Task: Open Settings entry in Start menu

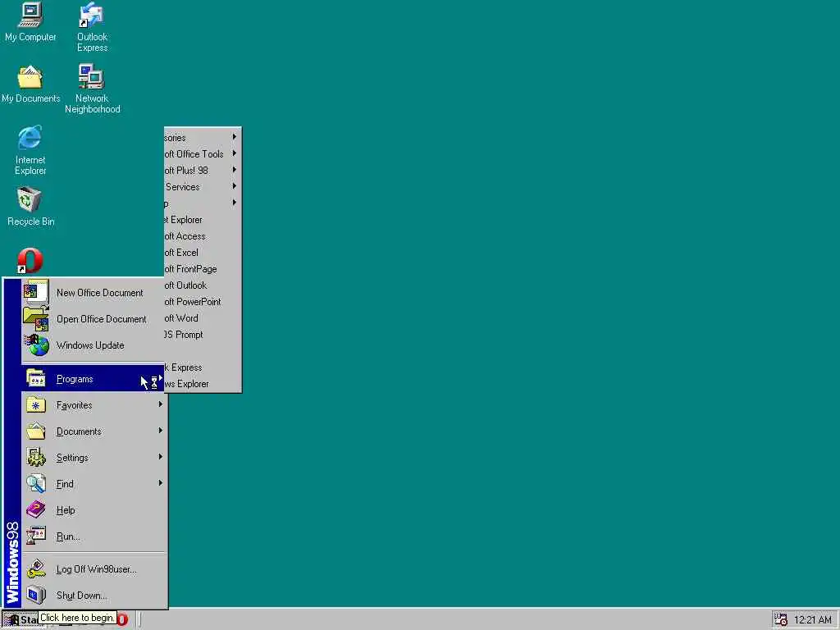Action: coord(94,458)
